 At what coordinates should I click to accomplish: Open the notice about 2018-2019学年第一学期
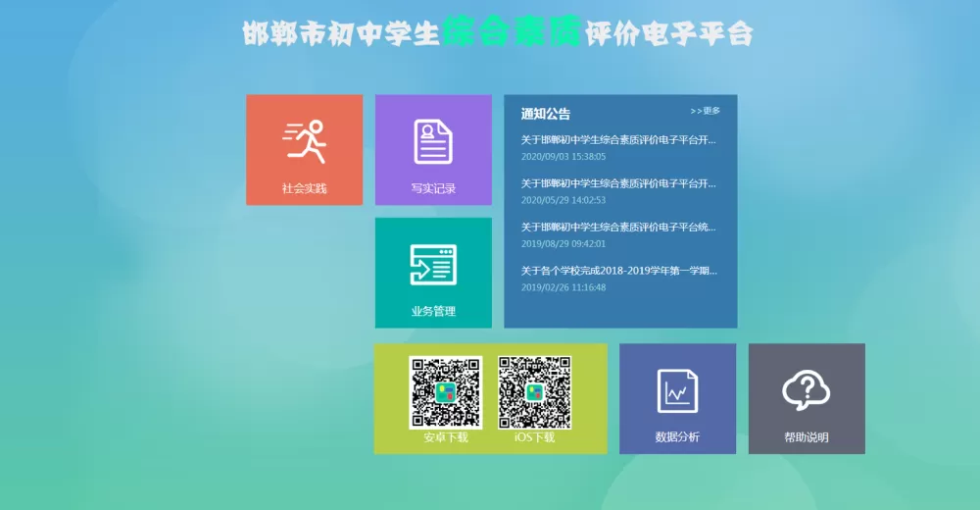(618, 271)
